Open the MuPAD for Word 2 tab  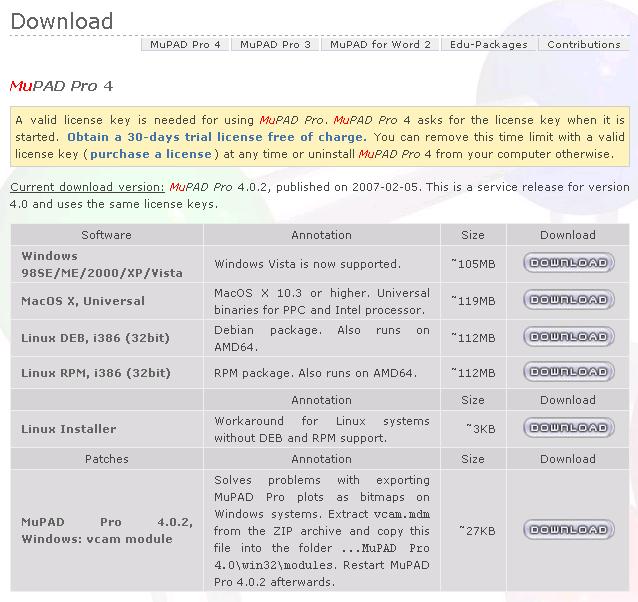coord(380,44)
